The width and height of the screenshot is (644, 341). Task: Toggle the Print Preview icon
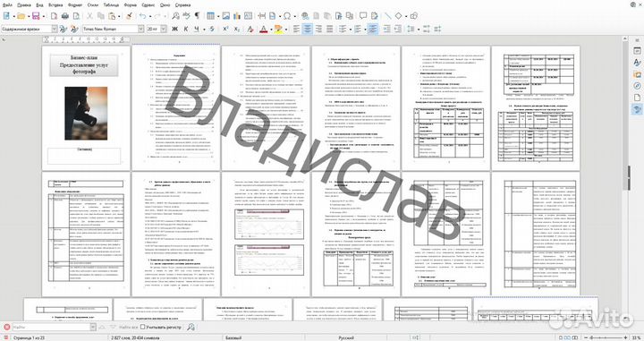[x=76, y=16]
